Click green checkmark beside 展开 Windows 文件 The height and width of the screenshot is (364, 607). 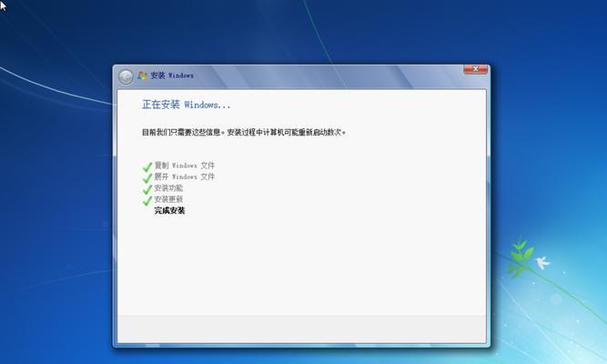click(147, 178)
